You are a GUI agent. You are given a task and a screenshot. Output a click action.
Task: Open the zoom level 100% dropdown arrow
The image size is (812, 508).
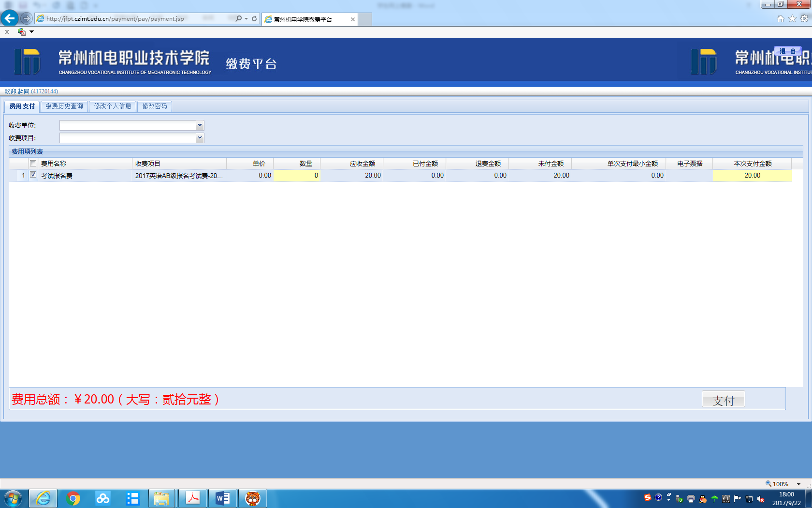coord(798,484)
